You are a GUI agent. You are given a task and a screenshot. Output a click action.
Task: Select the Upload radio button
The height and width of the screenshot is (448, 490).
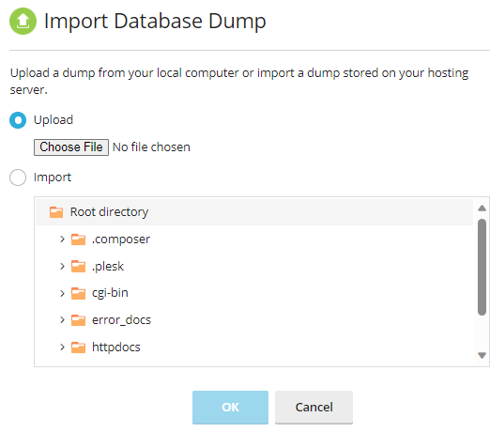18,120
